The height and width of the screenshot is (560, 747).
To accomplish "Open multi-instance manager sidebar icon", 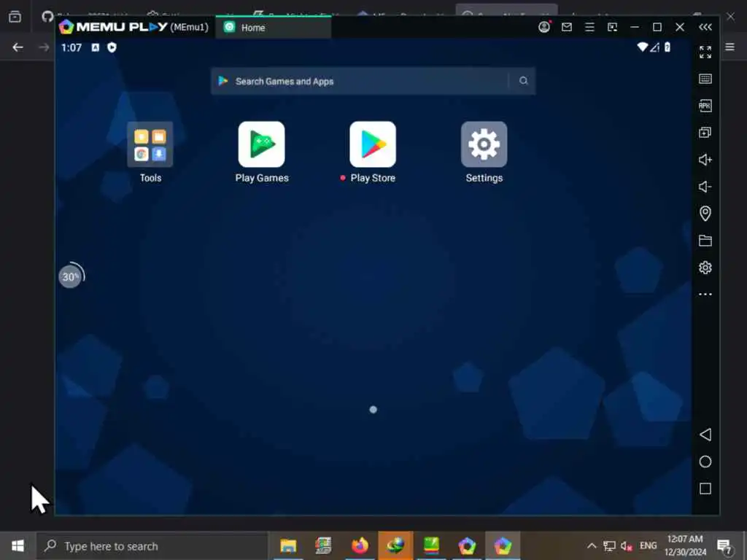I will click(x=705, y=133).
